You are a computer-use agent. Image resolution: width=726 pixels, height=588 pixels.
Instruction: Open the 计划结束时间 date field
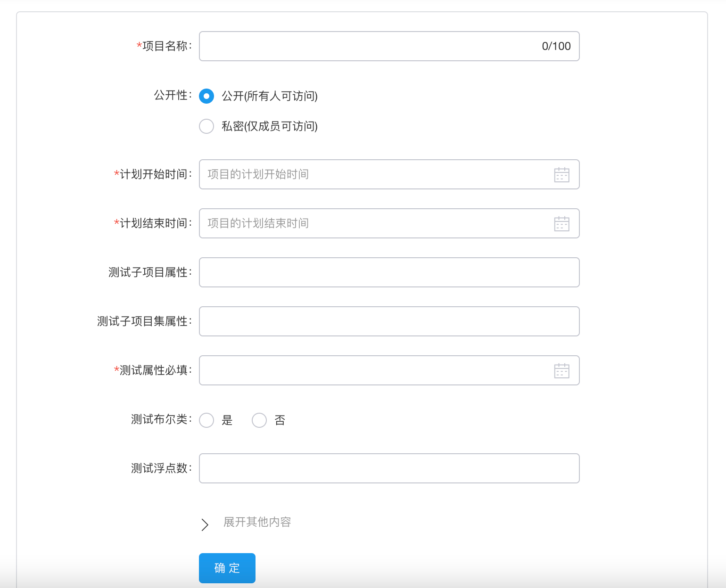click(389, 223)
